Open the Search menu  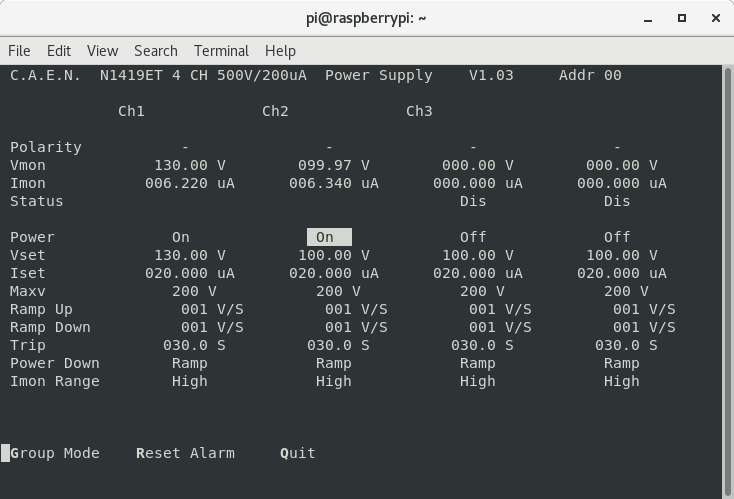pyautogui.click(x=155, y=51)
